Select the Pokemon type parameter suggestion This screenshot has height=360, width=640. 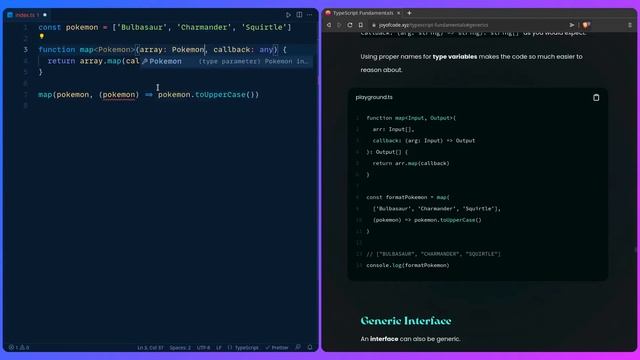(x=225, y=61)
